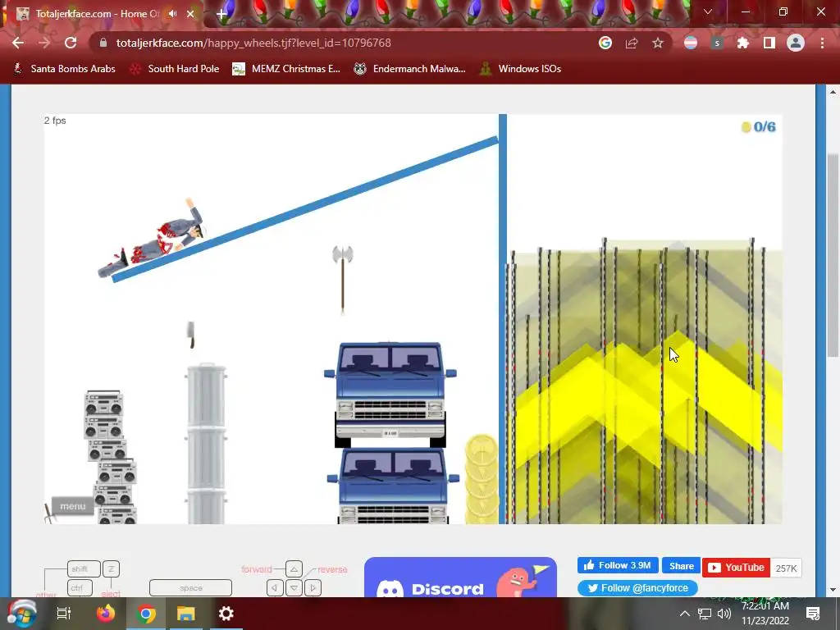Launch Firefox from the taskbar
Screen dimensions: 840x630
pyautogui.click(x=106, y=614)
